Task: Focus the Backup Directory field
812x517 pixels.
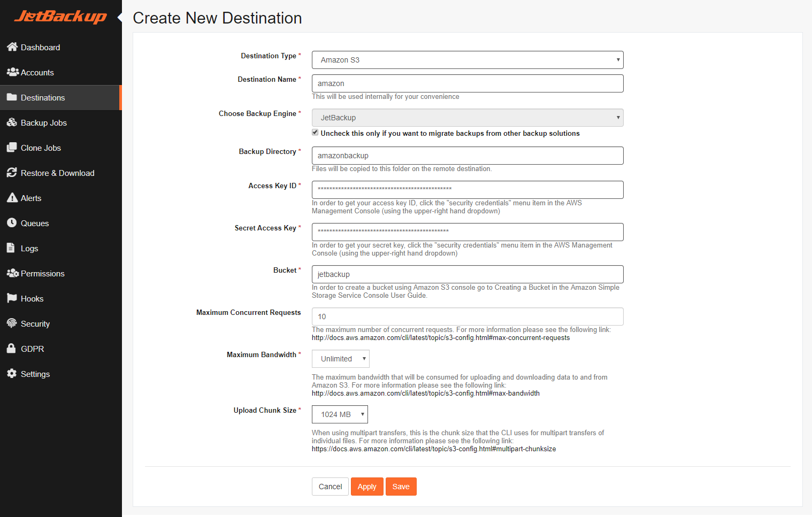Action: (x=468, y=156)
